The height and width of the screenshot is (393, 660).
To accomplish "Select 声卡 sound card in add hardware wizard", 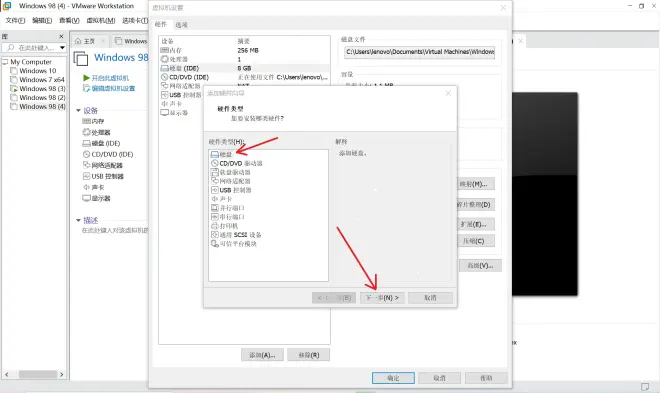I will [x=222, y=199].
